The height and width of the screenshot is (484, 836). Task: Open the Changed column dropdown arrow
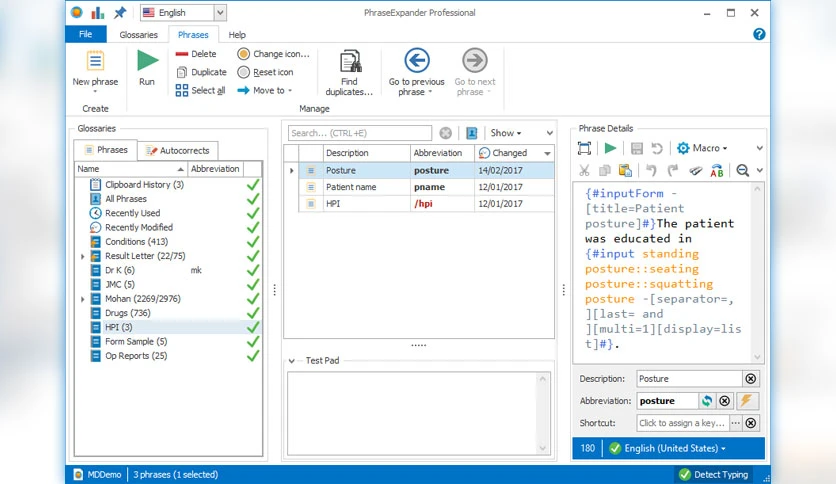pos(547,154)
